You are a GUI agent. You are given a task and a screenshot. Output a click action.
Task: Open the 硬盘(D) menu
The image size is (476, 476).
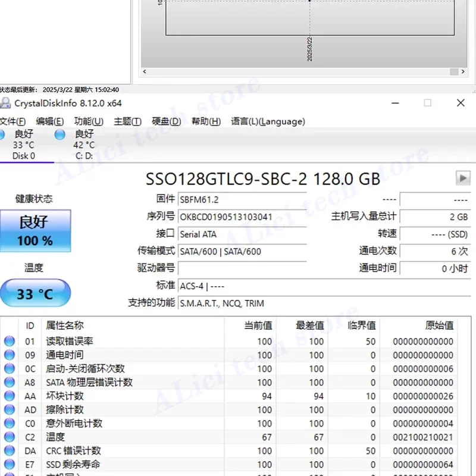pyautogui.click(x=167, y=121)
